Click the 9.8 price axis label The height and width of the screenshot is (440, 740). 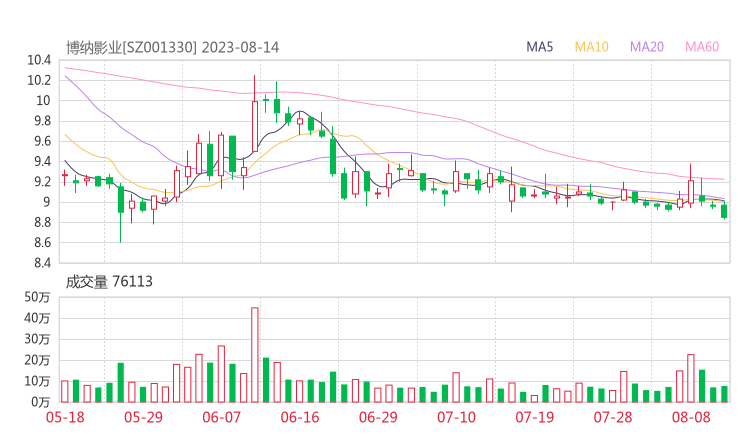(x=42, y=121)
